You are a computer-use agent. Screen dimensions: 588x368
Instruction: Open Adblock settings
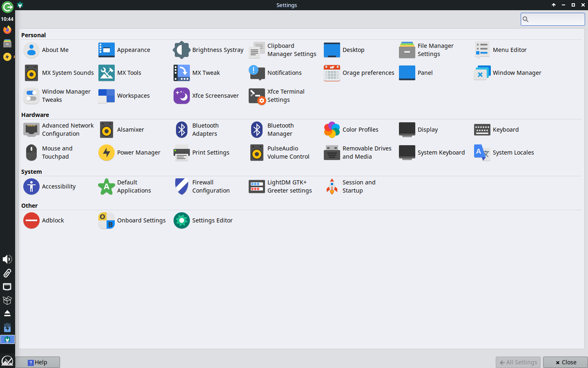[x=44, y=220]
